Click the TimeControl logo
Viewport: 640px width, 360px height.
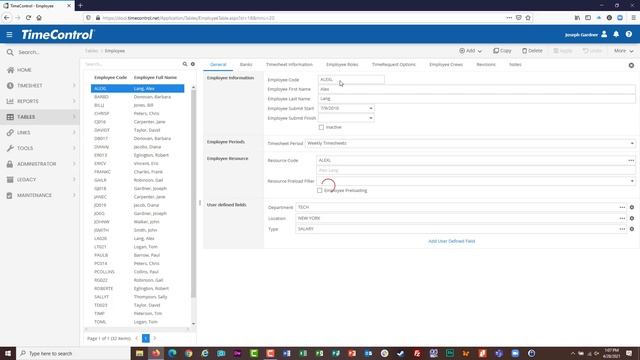coord(58,35)
